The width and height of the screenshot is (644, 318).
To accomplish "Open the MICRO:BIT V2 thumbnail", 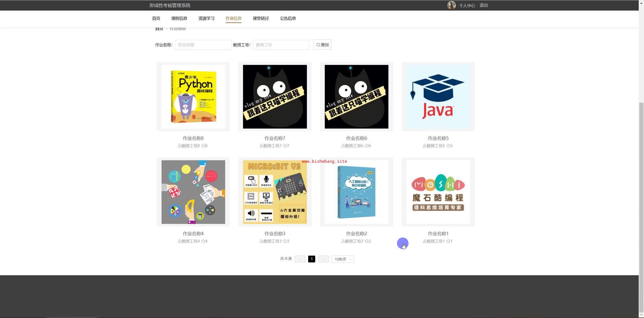I will (x=275, y=192).
